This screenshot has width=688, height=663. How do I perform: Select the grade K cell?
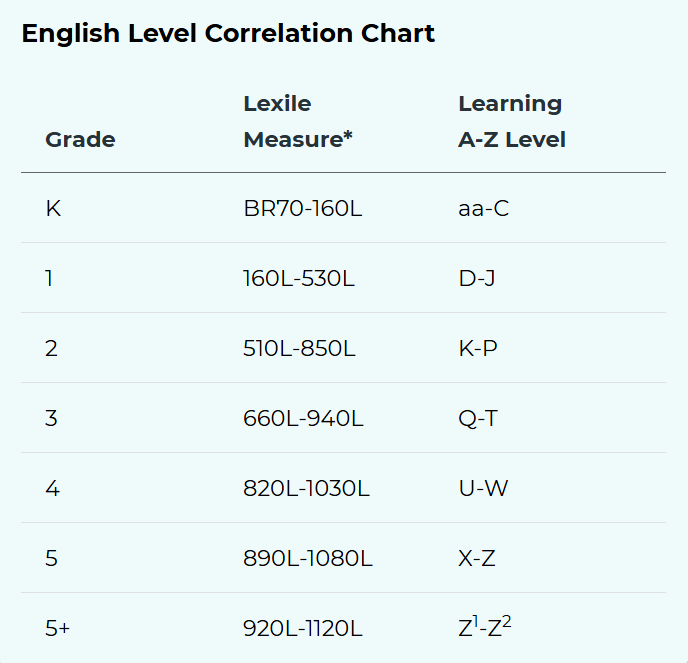[x=53, y=208]
